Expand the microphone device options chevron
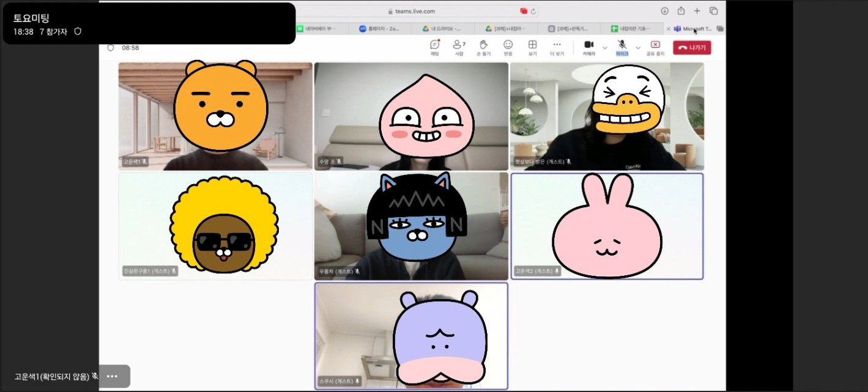The image size is (868, 392). tap(638, 48)
